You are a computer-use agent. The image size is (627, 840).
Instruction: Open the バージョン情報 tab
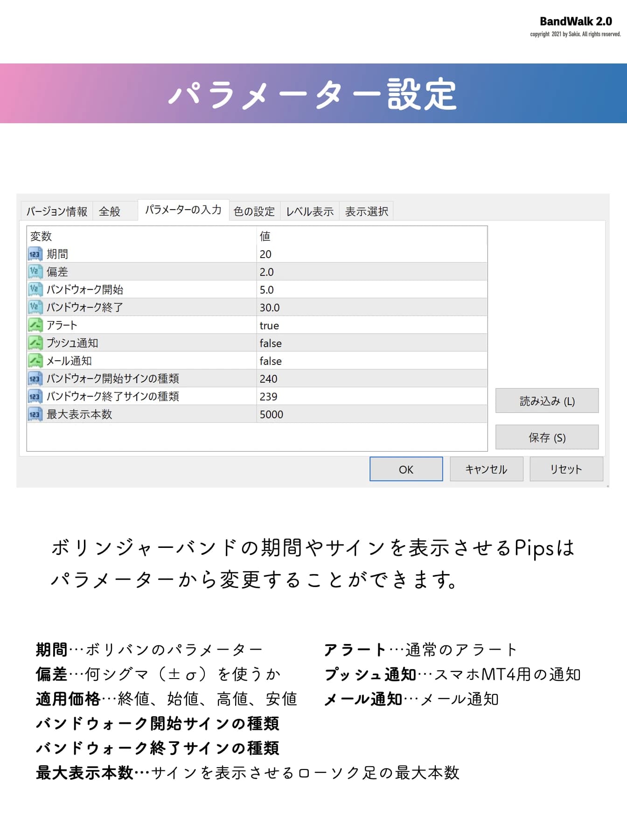pos(56,211)
